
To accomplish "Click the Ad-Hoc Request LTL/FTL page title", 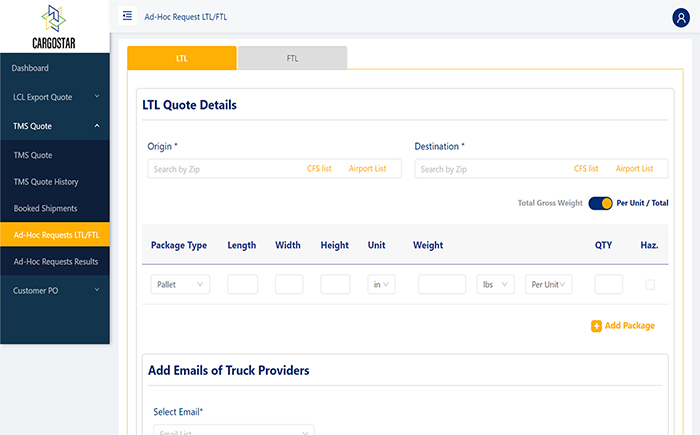I will 186,17.
